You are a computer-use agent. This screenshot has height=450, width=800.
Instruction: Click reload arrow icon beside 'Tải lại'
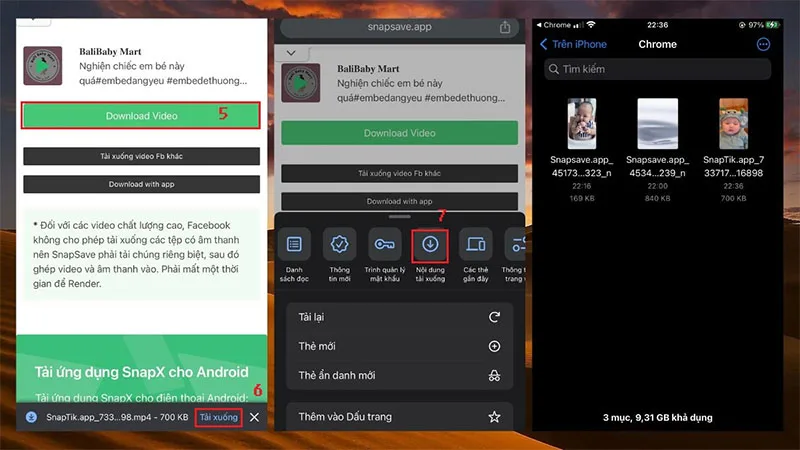[494, 317]
